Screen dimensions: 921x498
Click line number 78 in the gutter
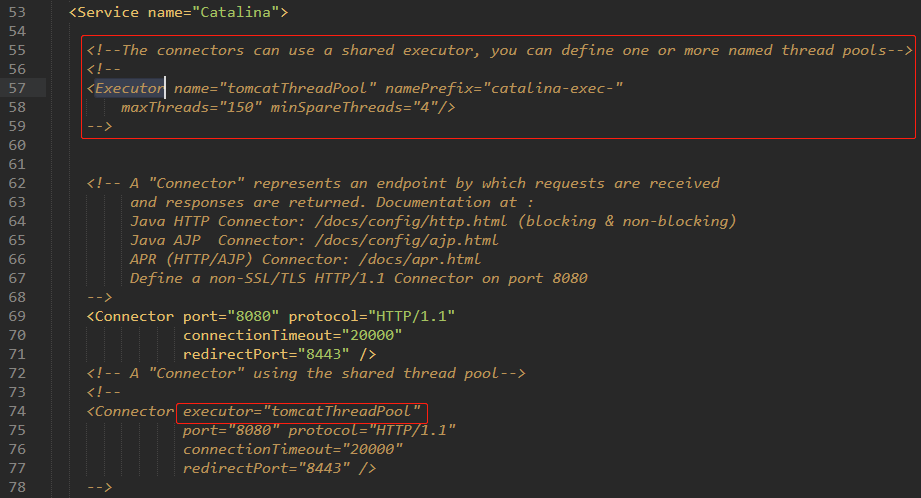coord(17,487)
